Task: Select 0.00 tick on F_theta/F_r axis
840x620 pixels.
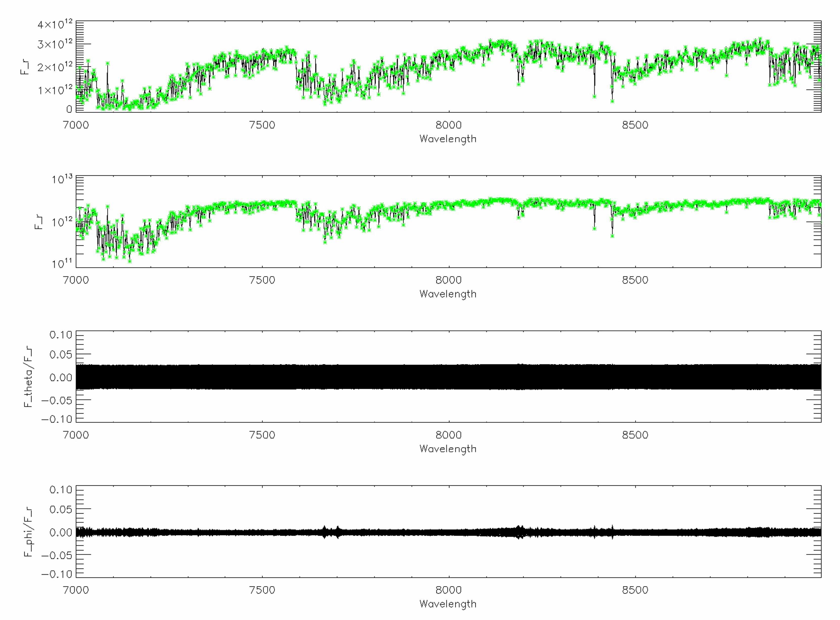Action: tap(60, 377)
